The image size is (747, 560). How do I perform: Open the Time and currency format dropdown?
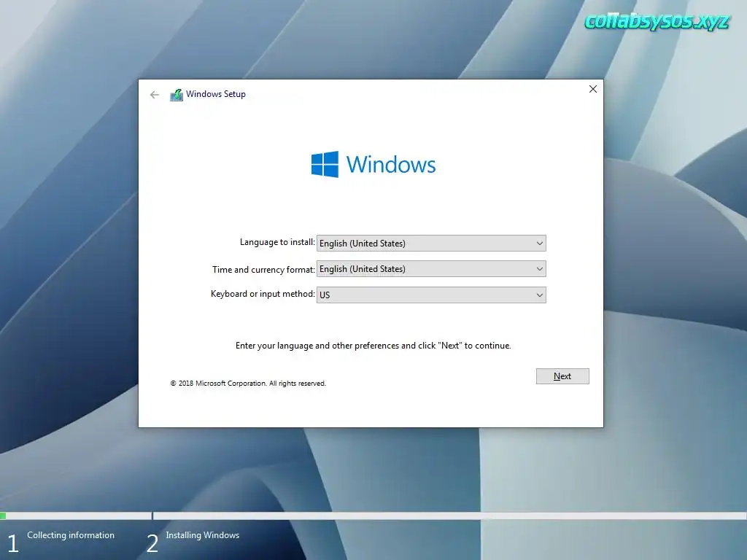point(431,269)
